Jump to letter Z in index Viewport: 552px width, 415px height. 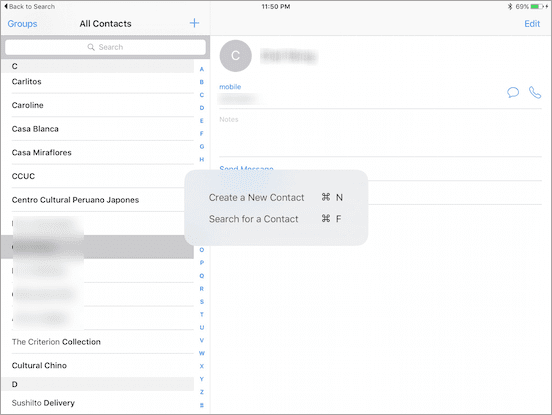[x=202, y=392]
